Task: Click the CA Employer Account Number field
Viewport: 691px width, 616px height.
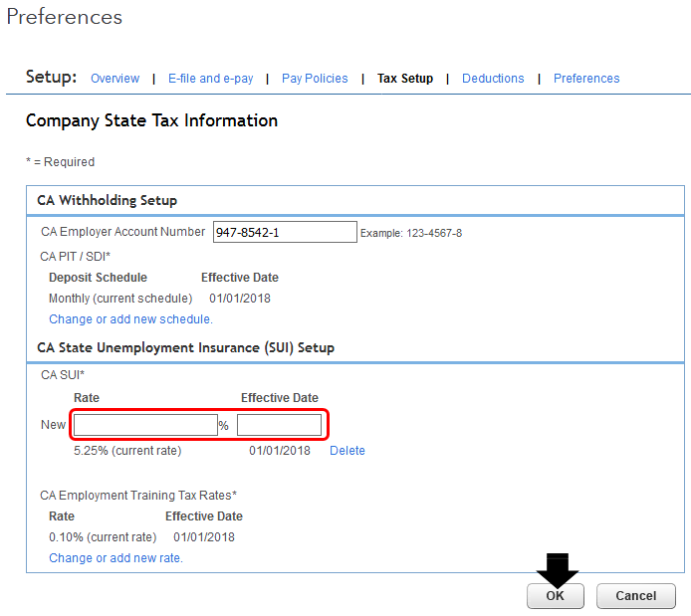Action: 285,233
